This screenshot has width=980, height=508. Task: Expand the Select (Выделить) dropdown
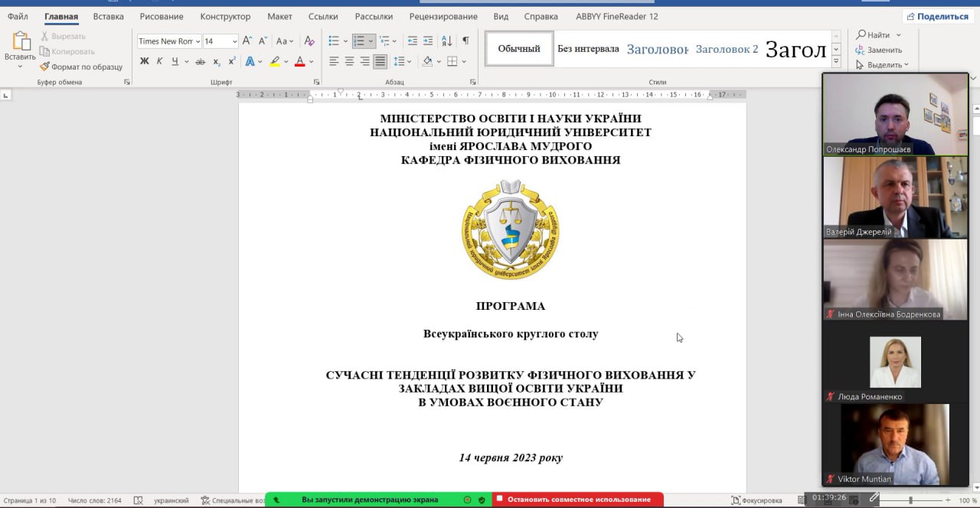[883, 65]
